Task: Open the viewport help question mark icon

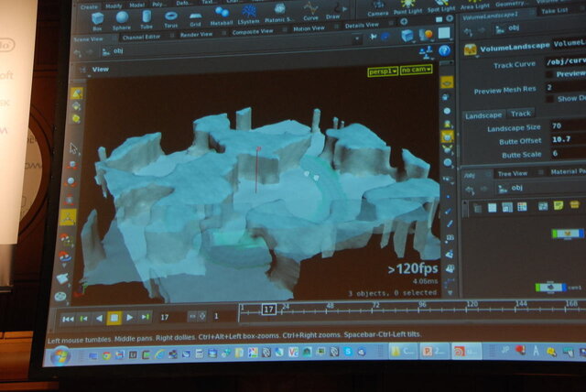Action: coord(444,50)
